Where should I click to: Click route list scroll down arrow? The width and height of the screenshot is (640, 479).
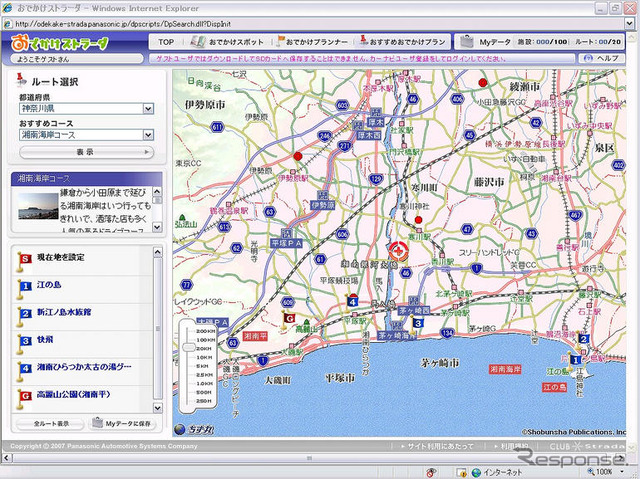[157, 408]
